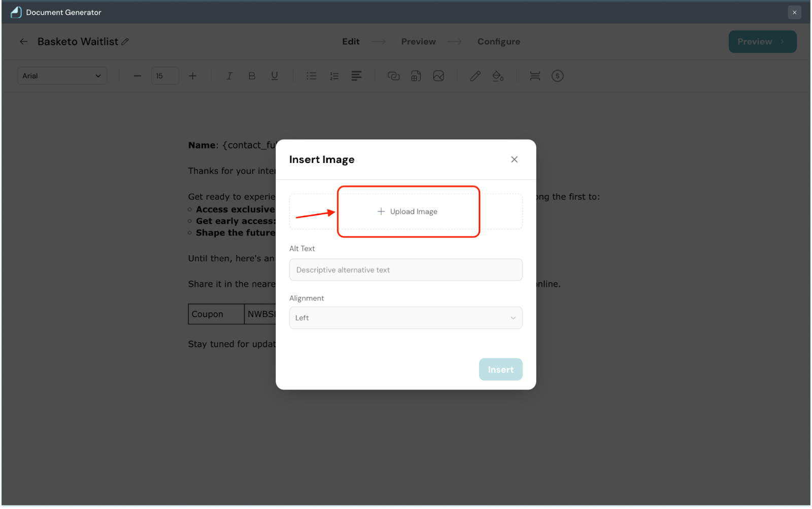The height and width of the screenshot is (509, 812).
Task: Toggle italic text formatting
Action: [x=229, y=76]
